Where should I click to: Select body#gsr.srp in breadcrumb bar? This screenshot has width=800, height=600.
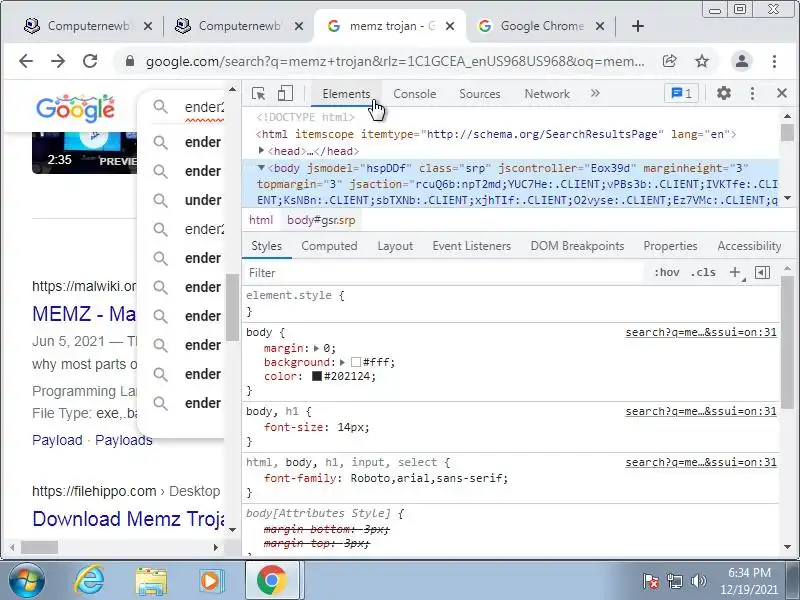pyautogui.click(x=321, y=220)
